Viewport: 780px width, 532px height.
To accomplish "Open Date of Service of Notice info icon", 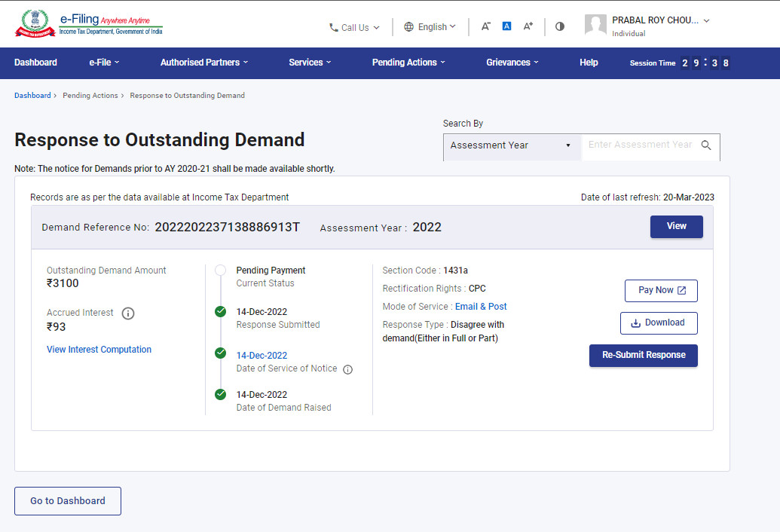I will click(347, 369).
